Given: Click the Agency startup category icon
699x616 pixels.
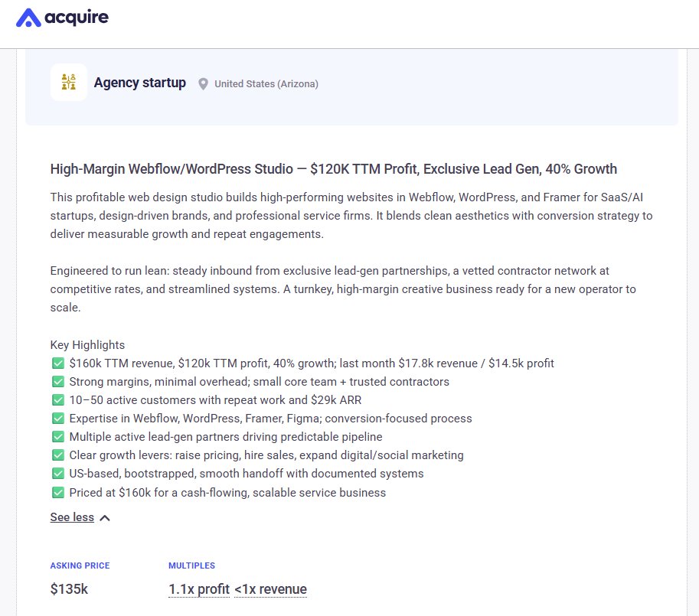Looking at the screenshot, I should click(69, 83).
